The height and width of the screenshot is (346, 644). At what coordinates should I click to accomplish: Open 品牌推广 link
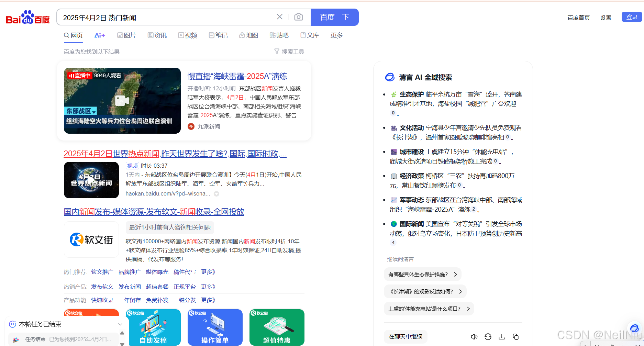click(x=130, y=272)
